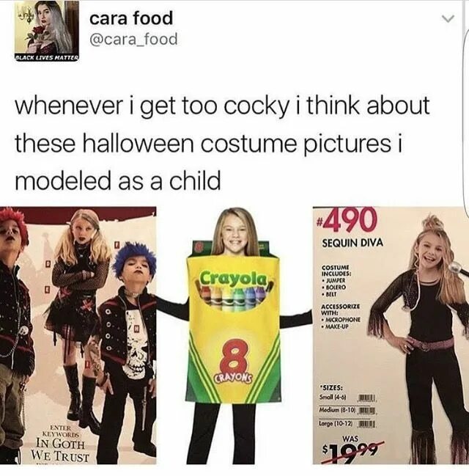This screenshot has height=476, width=469.
Task: View the goth costume photo
Action: coord(78,335)
